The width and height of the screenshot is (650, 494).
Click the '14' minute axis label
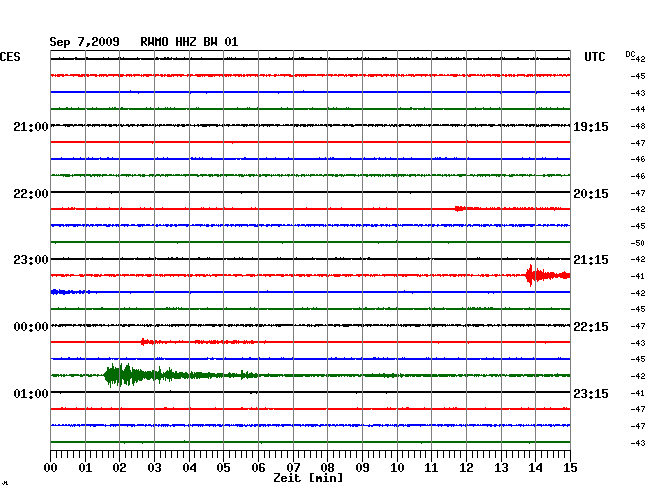point(535,468)
